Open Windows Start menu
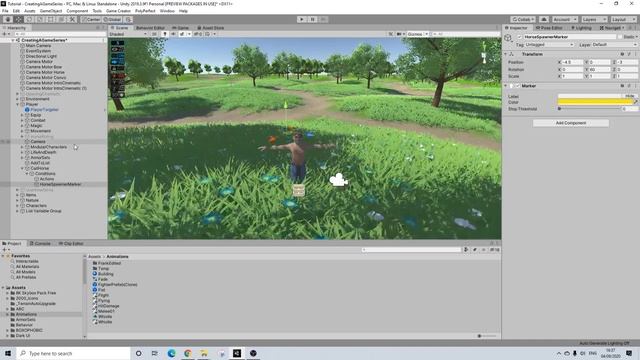This screenshot has height=360, width=640. tap(8, 353)
